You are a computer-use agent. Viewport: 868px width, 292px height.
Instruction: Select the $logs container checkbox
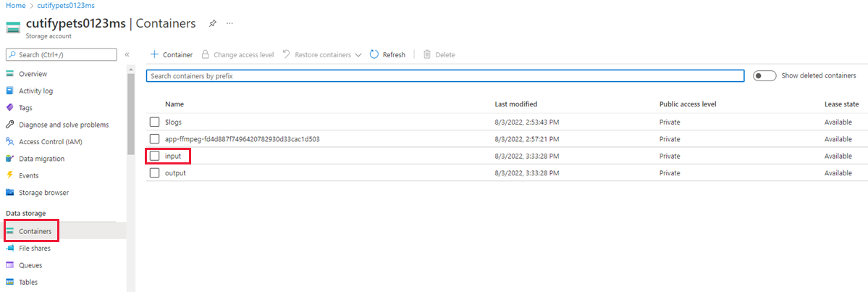coord(154,122)
